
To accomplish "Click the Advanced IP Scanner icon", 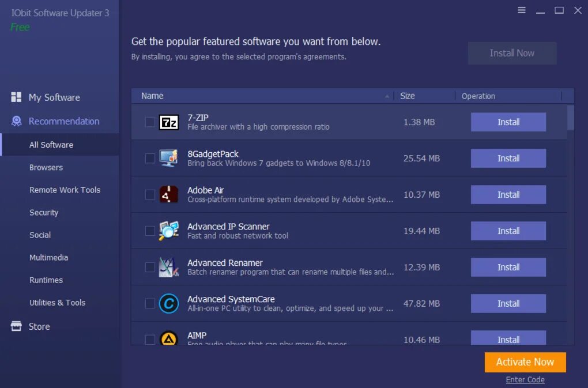I will (169, 231).
